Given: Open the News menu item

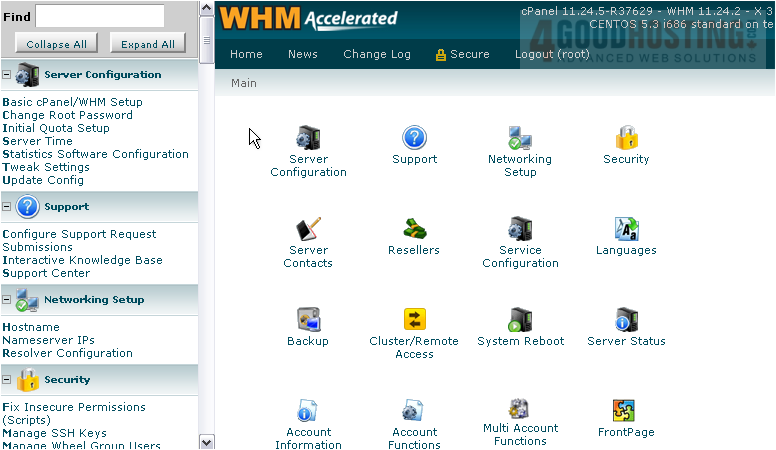Looking at the screenshot, I should [x=302, y=54].
